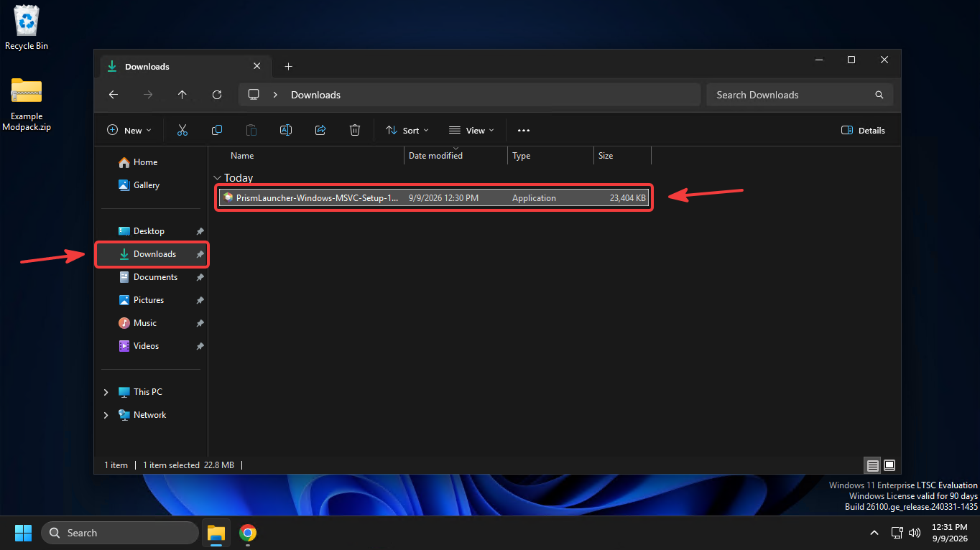Image resolution: width=980 pixels, height=550 pixels.
Task: Click the chevron before Downloads in address bar
Action: click(275, 95)
